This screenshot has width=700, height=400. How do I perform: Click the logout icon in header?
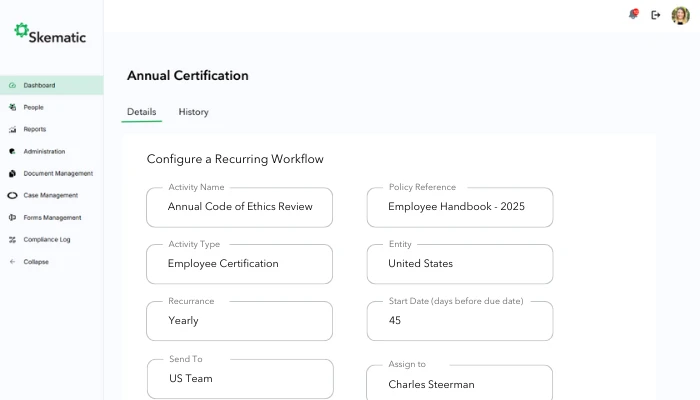(x=656, y=15)
